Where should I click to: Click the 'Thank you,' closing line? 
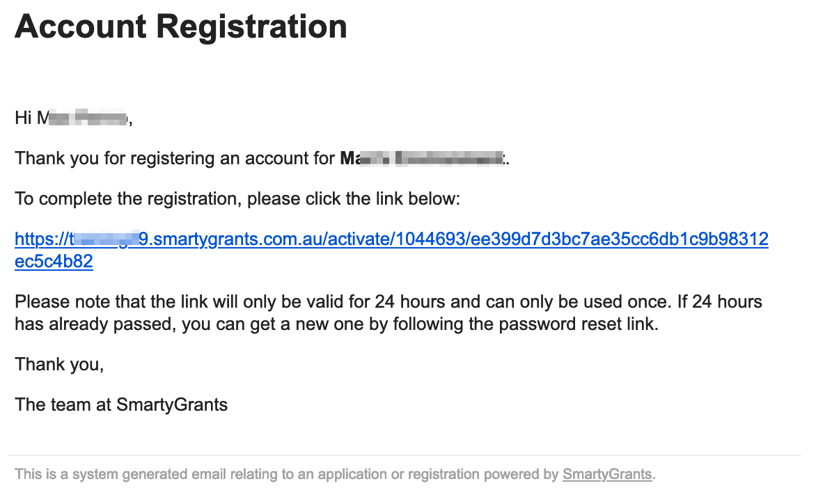click(59, 364)
